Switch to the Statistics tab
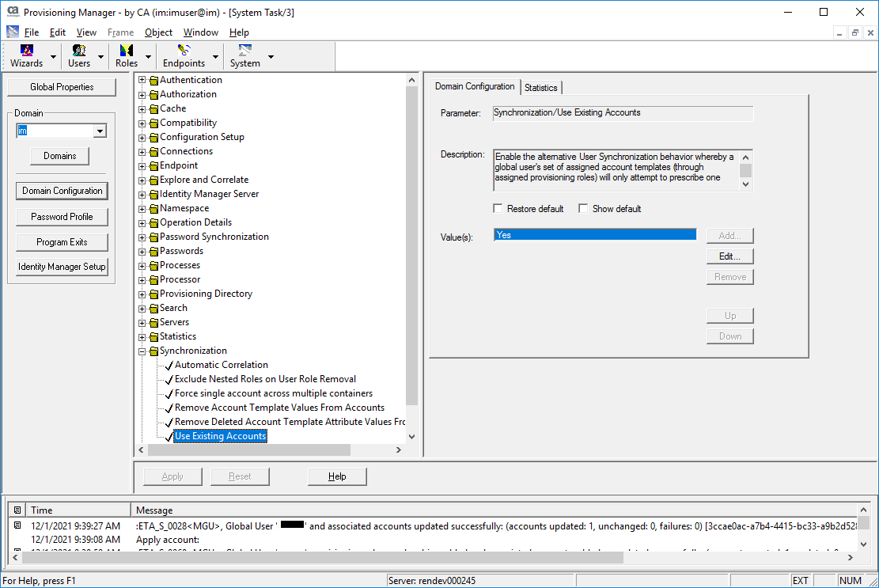879x588 pixels. click(541, 88)
